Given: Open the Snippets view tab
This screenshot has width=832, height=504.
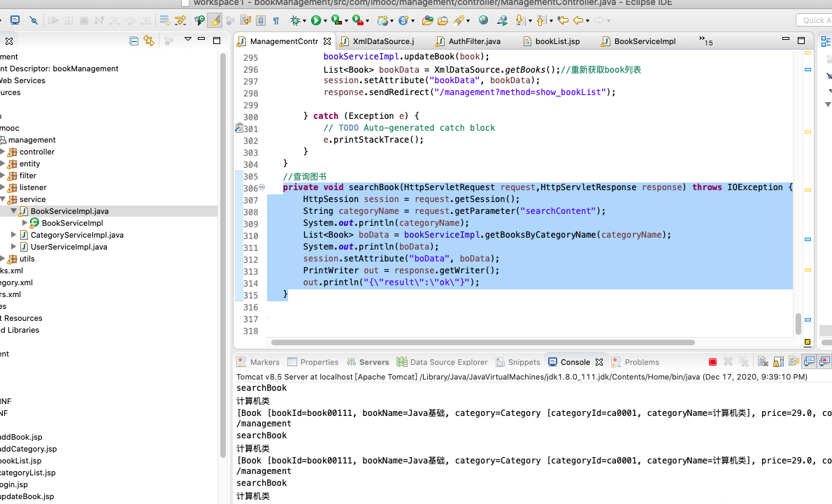Looking at the screenshot, I should pos(518,362).
